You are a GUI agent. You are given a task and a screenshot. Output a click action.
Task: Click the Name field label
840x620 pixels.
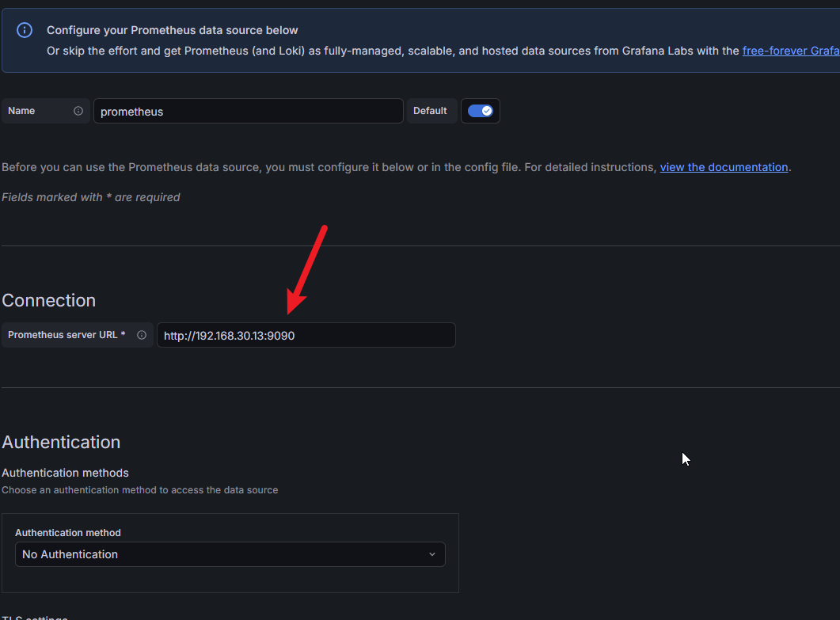tap(21, 111)
